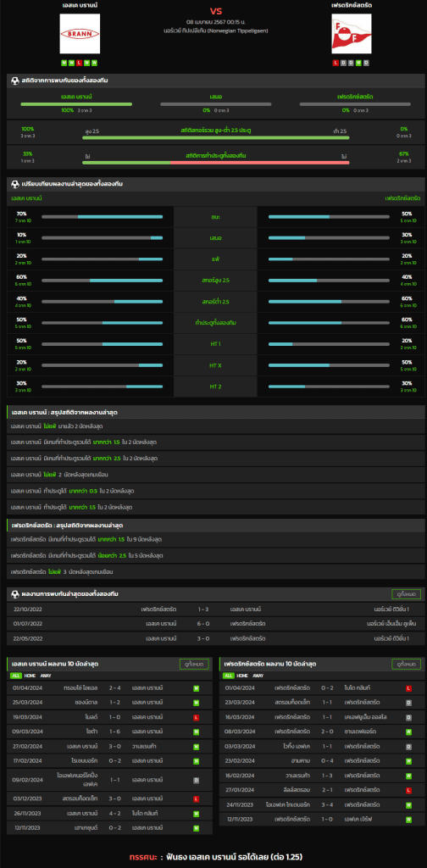Click the red L badge under Fredrikstad logo

[335, 63]
